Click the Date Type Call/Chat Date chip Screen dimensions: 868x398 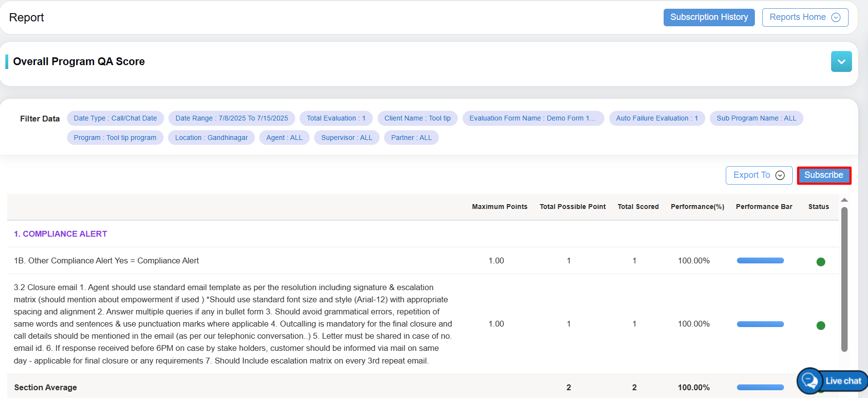point(115,119)
